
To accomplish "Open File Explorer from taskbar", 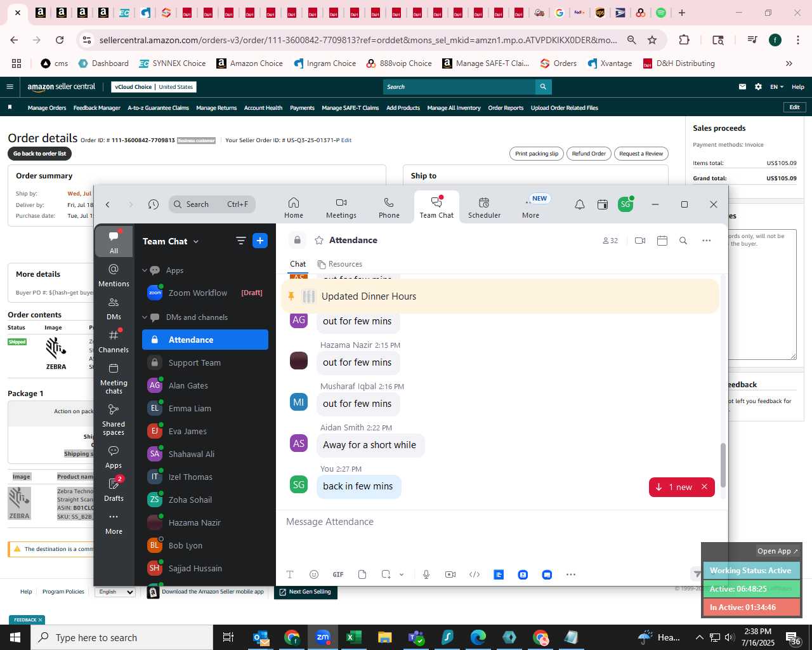I will point(385,637).
